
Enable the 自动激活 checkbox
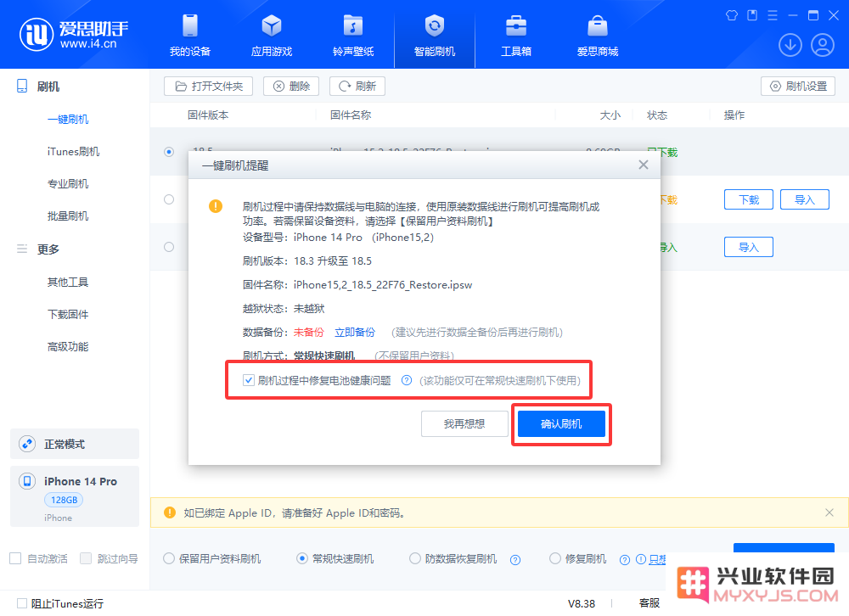click(15, 558)
